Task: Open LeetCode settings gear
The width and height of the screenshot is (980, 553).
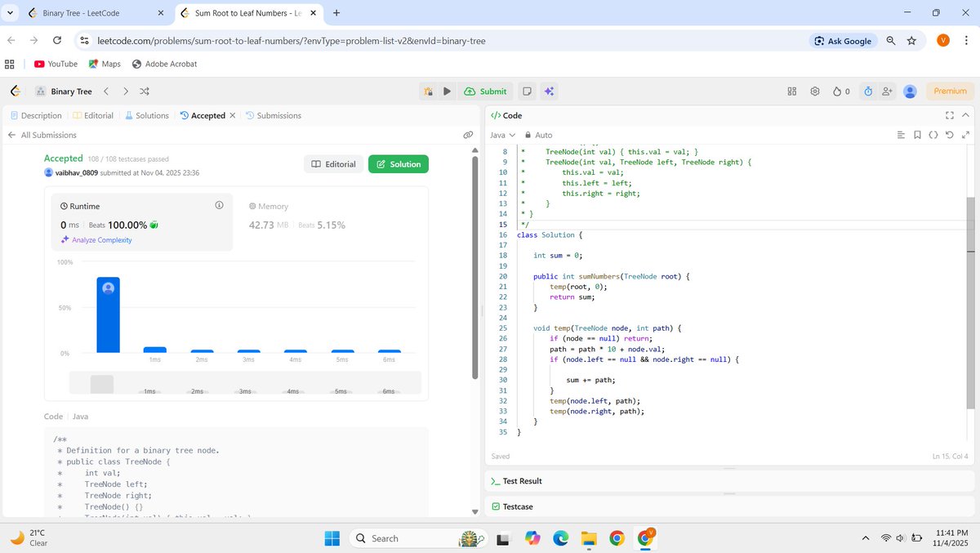Action: click(814, 91)
